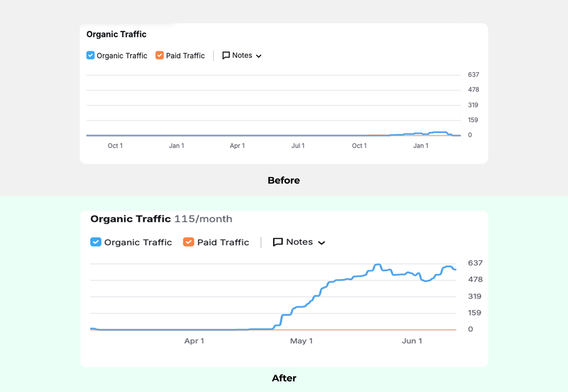Open the Notes chevron menu on the After chart
The width and height of the screenshot is (568, 392).
(321, 243)
